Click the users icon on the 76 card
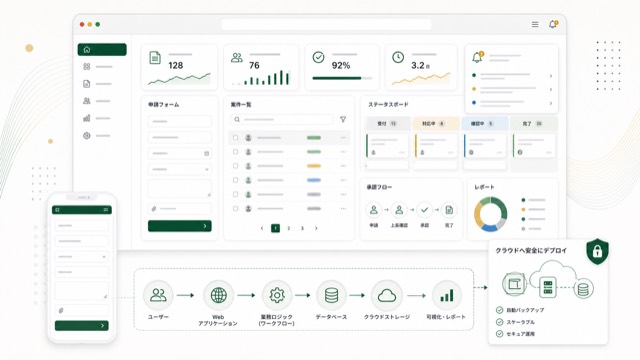Viewport: 640px width, 360px height. (x=237, y=58)
